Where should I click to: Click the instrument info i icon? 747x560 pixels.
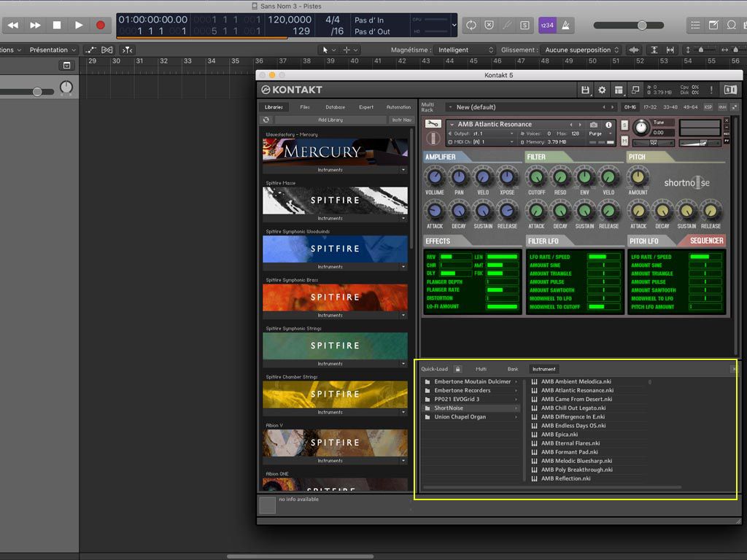click(608, 125)
